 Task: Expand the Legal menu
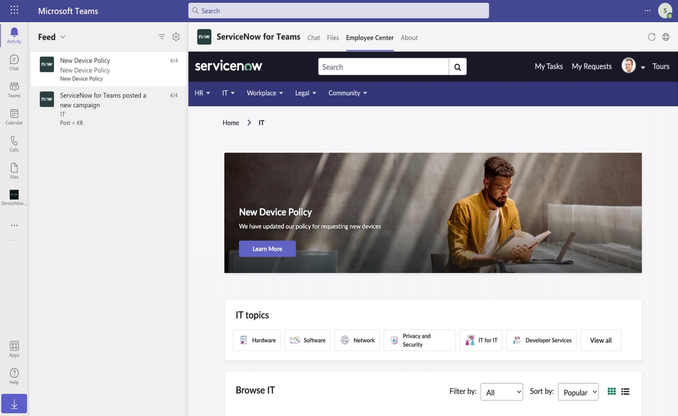305,93
